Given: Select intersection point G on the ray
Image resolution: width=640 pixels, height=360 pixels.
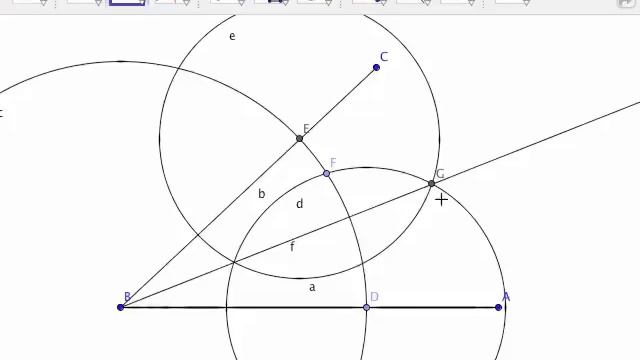Looking at the screenshot, I should 431,184.
